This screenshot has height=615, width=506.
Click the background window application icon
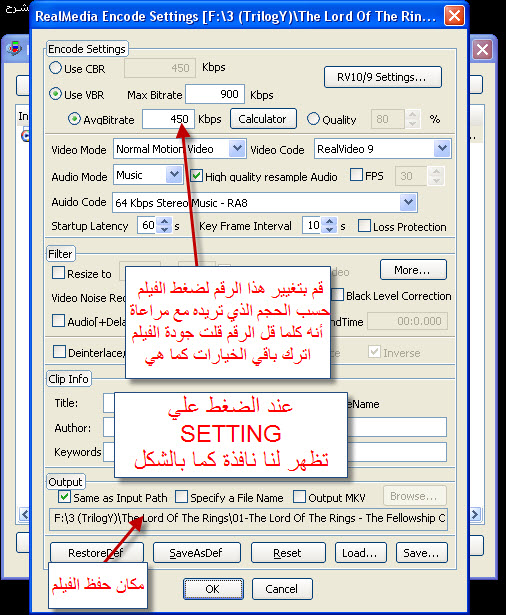click(x=15, y=49)
